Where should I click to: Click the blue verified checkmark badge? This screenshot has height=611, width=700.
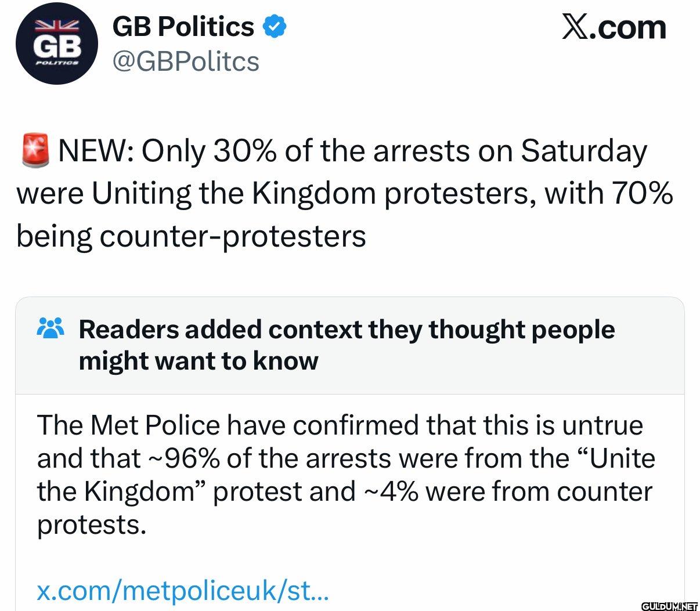click(x=275, y=27)
